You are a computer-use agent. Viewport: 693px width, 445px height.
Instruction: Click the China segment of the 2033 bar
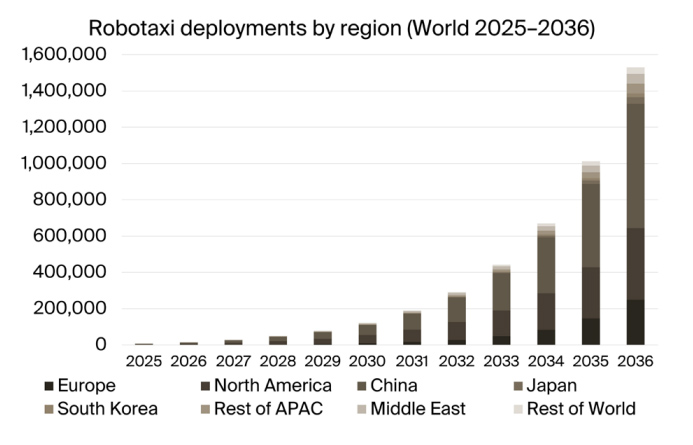click(x=501, y=292)
